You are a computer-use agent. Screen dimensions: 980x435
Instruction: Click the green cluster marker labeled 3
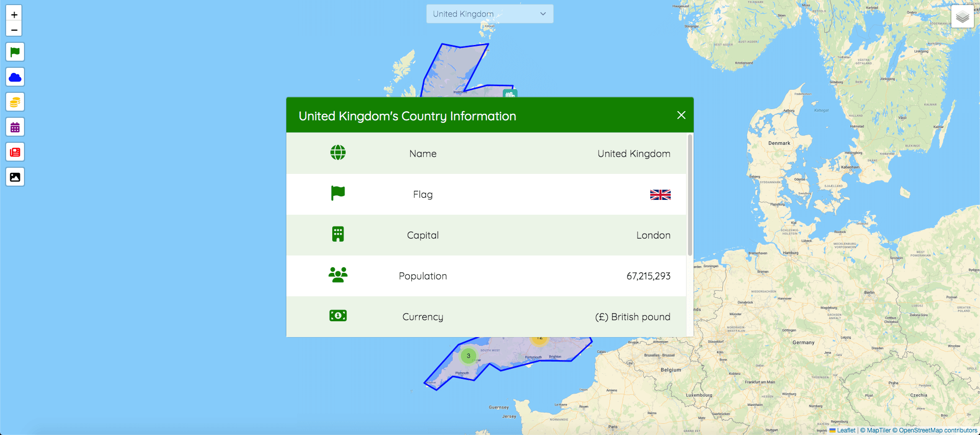tap(468, 356)
